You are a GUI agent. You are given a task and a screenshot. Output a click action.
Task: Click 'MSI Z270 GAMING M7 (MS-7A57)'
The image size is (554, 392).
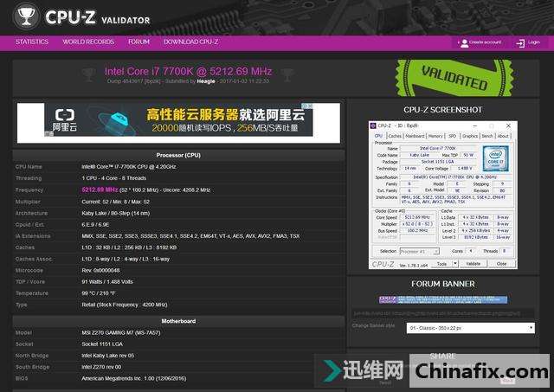[x=121, y=332]
